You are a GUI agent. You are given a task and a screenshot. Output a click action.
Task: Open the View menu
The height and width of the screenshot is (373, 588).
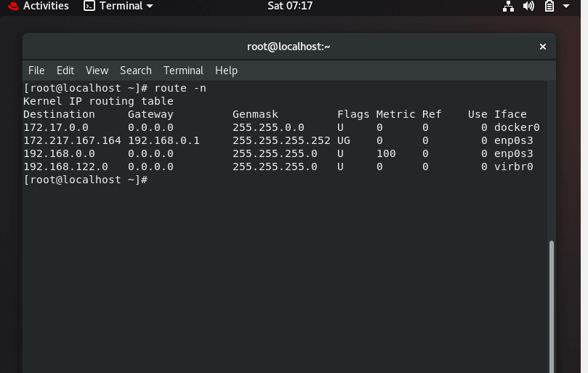click(97, 71)
